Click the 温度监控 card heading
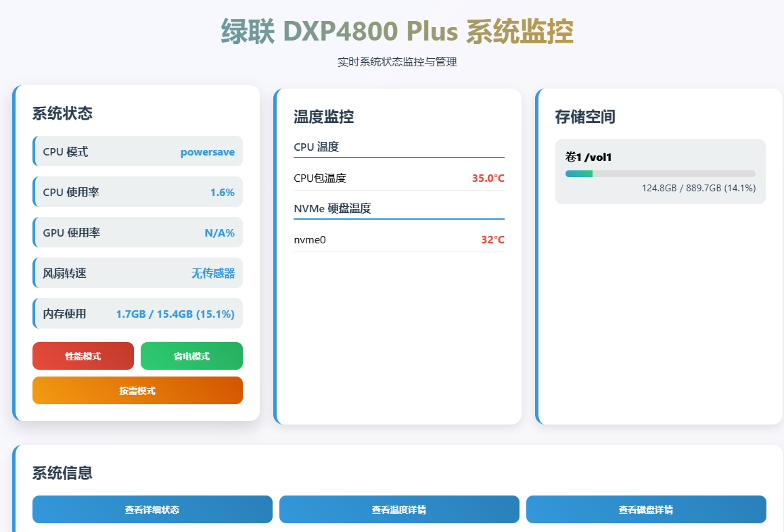Screen dimensions: 784x532 pyautogui.click(x=324, y=117)
